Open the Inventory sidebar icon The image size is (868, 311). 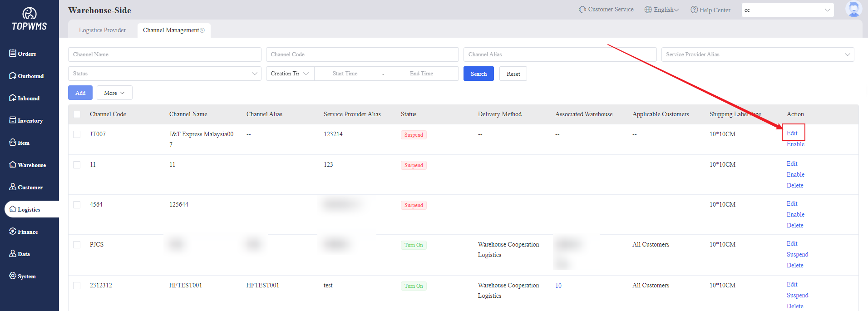coord(13,120)
